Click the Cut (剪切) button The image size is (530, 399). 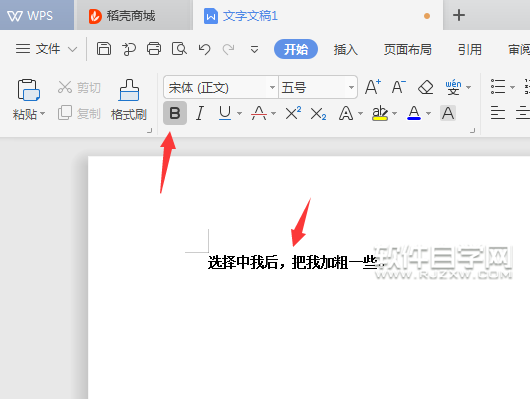click(x=79, y=88)
